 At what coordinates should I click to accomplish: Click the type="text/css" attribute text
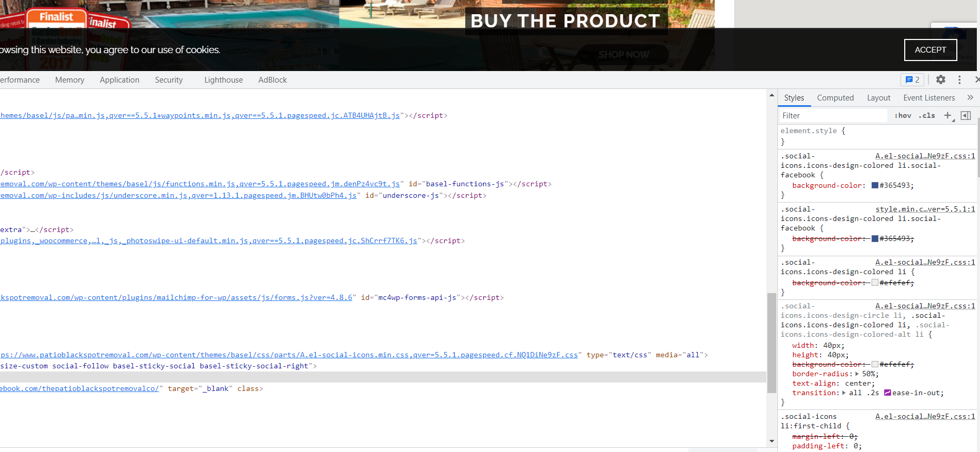click(x=619, y=355)
